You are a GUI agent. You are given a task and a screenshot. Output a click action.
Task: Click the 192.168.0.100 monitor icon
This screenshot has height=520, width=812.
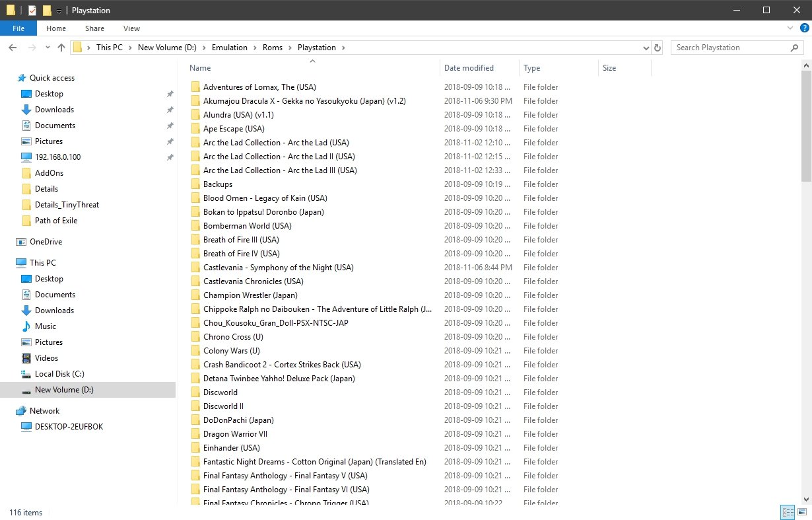26,157
